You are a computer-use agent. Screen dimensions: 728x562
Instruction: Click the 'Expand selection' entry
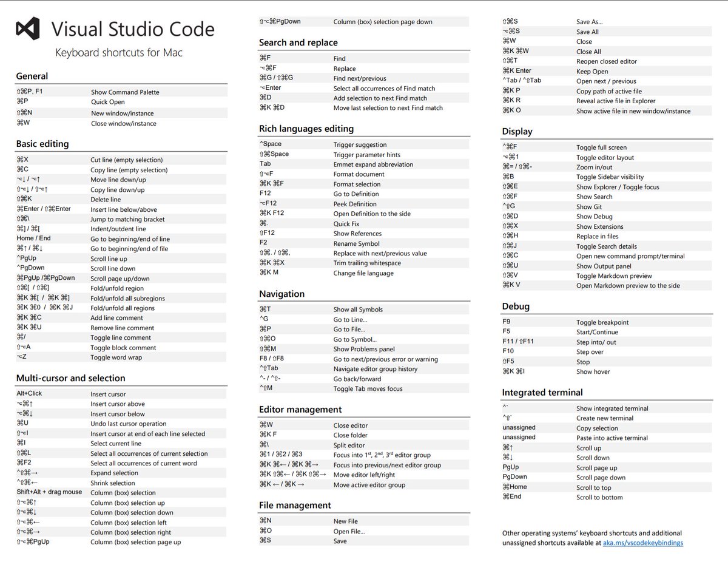(114, 473)
